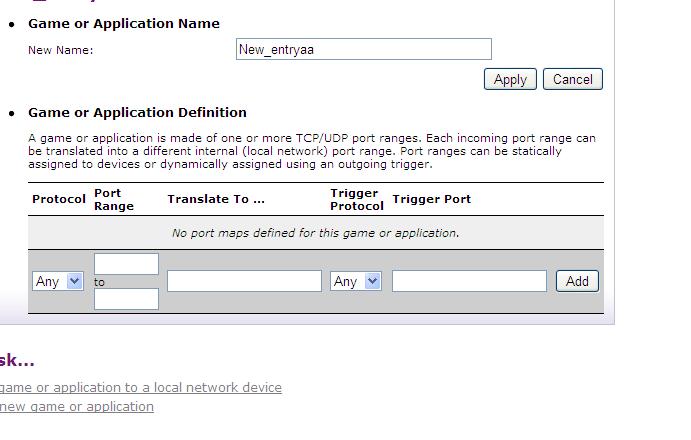The image size is (691, 440).
Task: Open the Trigger Protocol dropdown
Action: (x=356, y=281)
